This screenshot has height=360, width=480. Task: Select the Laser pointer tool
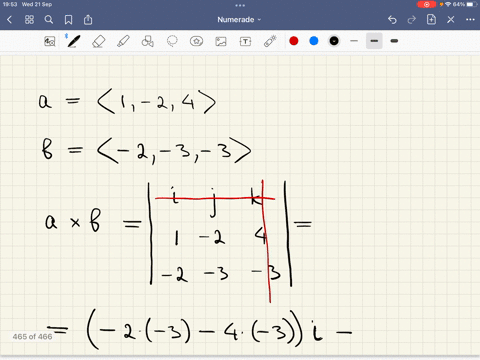coord(270,41)
